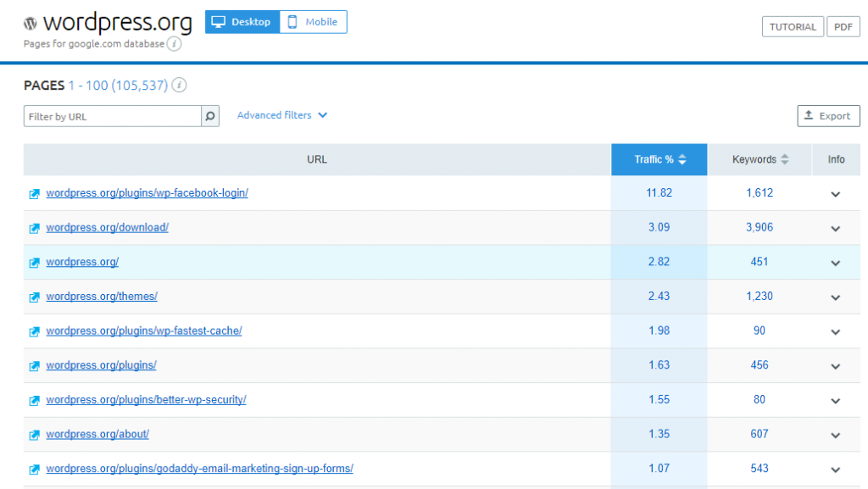Open external link icon for wordpress.org/about/ row

tap(34, 435)
